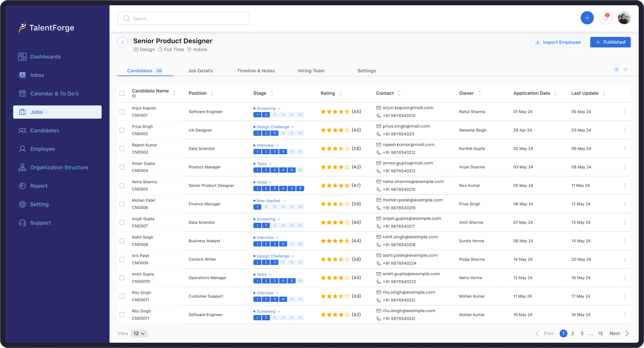Expand Anjali Gupta's Screening stage dropdown
This screenshot has width=644, height=348.
click(x=279, y=219)
